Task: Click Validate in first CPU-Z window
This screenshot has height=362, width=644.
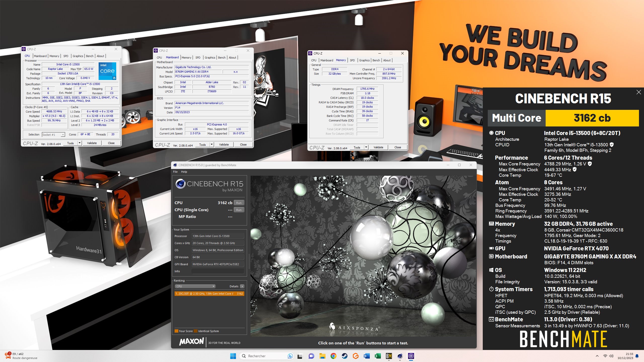Action: tap(92, 143)
